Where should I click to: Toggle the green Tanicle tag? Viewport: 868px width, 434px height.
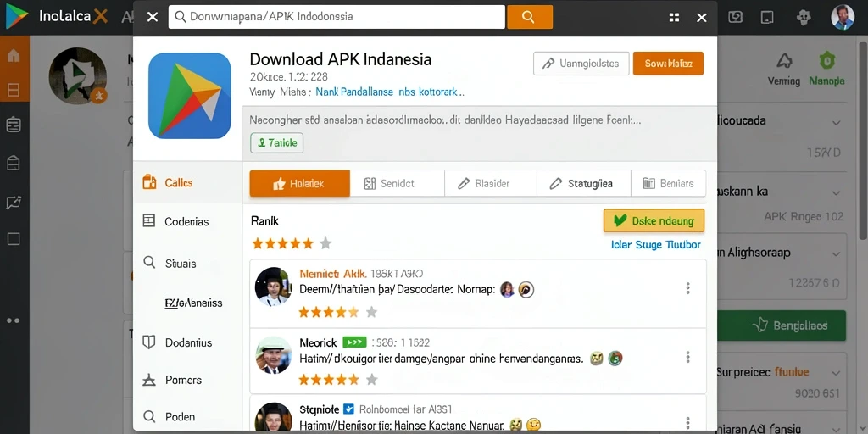pos(277,142)
